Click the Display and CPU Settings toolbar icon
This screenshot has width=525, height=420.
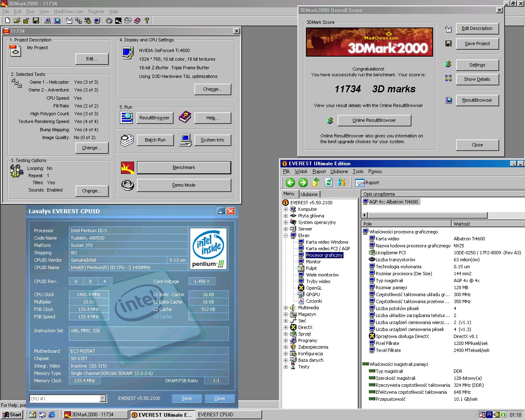point(97,21)
